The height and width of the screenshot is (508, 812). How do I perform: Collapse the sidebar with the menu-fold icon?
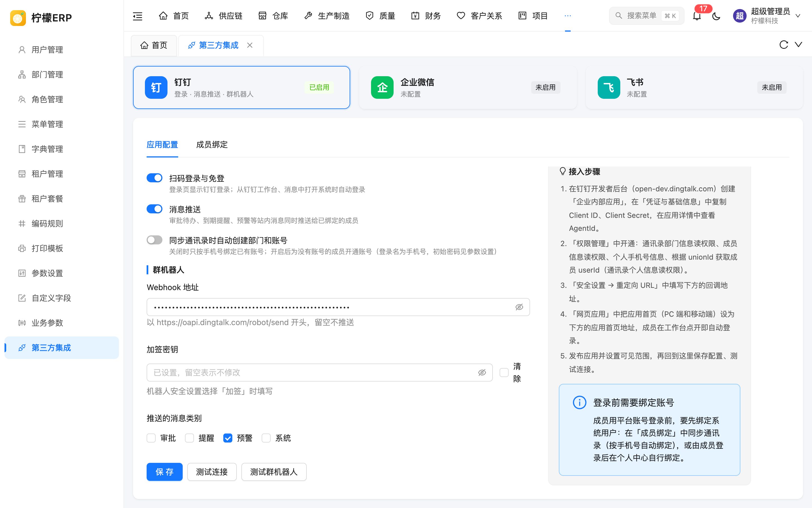coord(138,16)
